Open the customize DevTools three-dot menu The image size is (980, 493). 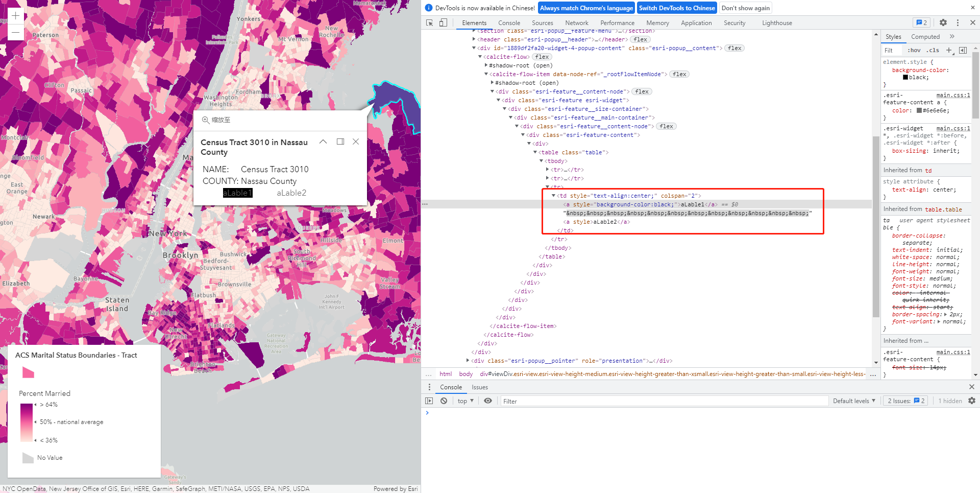pyautogui.click(x=958, y=23)
